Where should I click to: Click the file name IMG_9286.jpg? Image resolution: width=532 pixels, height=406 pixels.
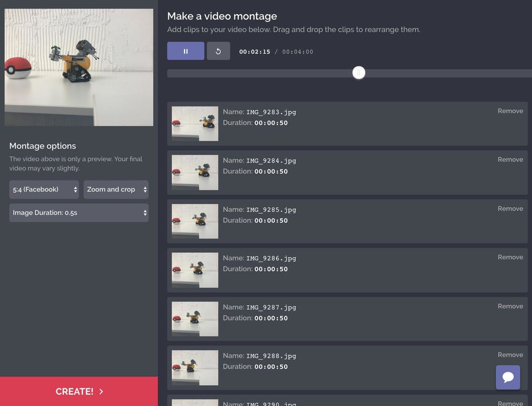[271, 258]
